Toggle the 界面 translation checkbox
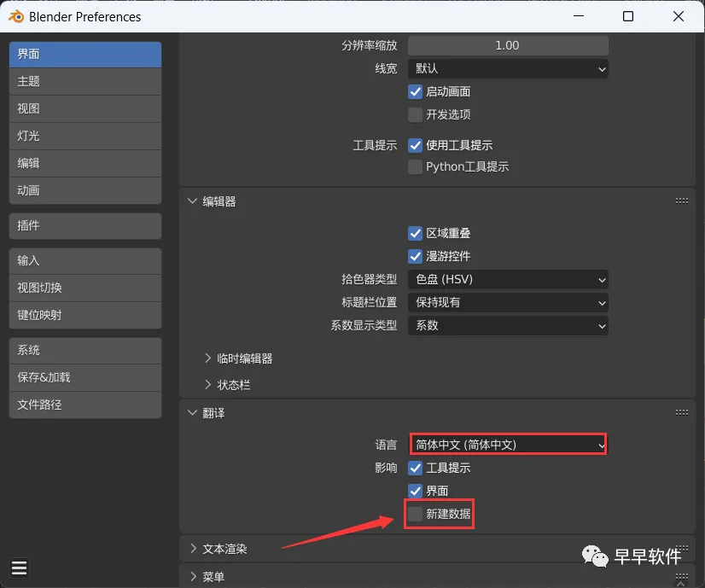The height and width of the screenshot is (588, 705). (415, 491)
